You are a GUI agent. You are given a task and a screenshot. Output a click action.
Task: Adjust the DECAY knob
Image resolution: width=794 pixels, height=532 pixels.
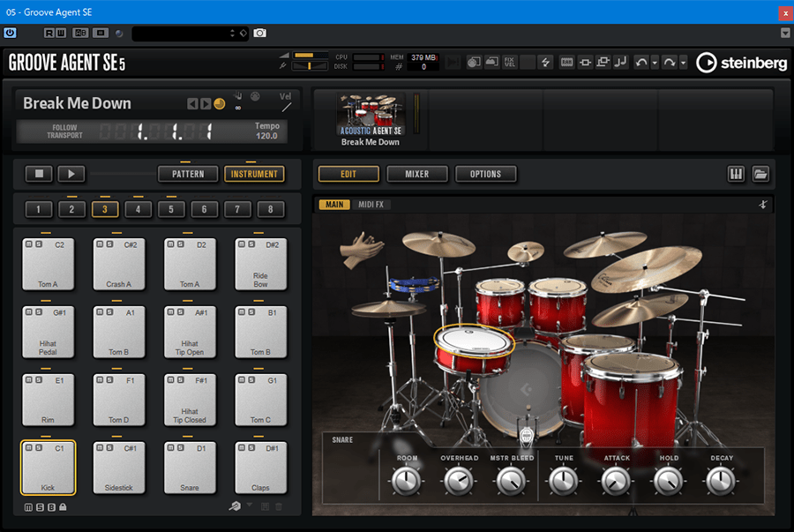721,480
